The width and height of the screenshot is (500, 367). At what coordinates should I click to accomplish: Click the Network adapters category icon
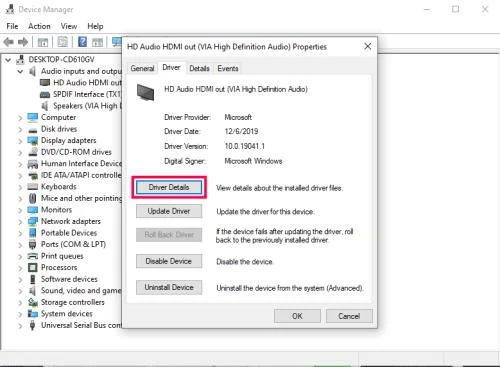[33, 221]
